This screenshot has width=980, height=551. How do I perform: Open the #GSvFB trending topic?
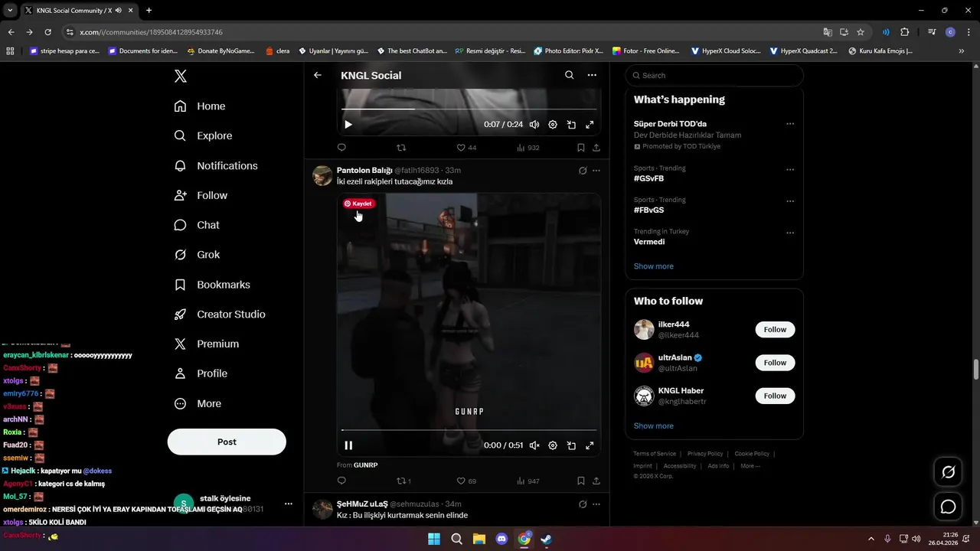(648, 178)
